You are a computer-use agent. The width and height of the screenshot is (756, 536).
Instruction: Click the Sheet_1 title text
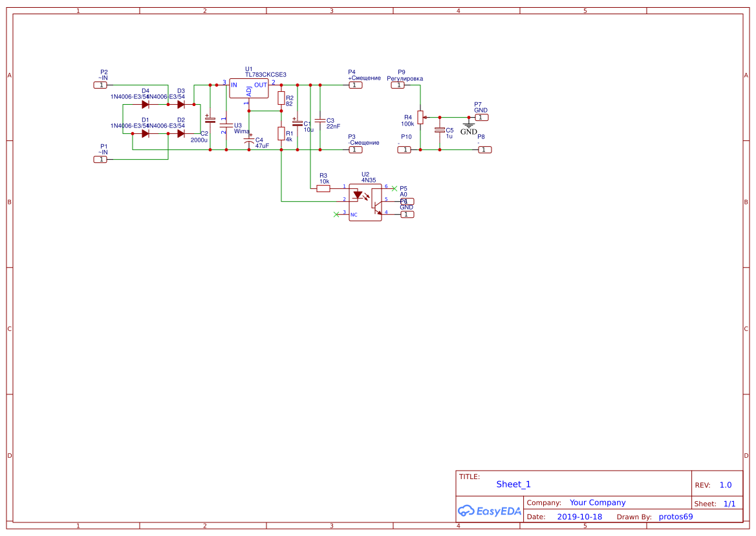(x=513, y=484)
